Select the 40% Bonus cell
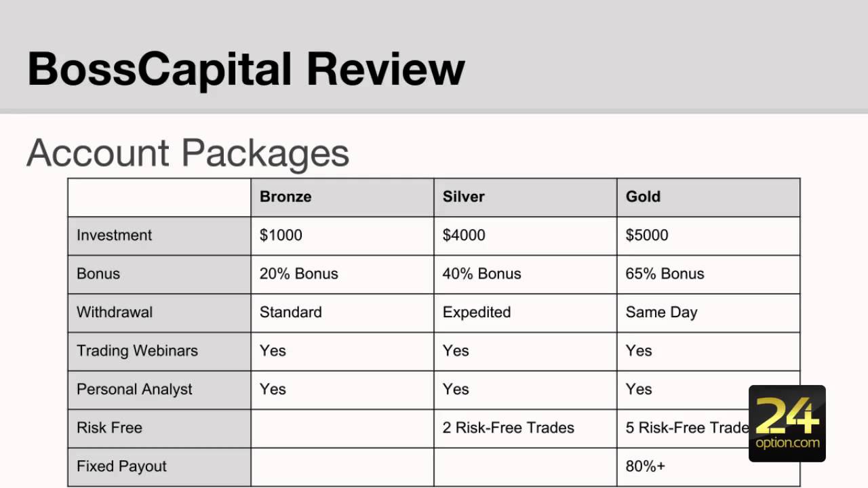 coord(481,274)
